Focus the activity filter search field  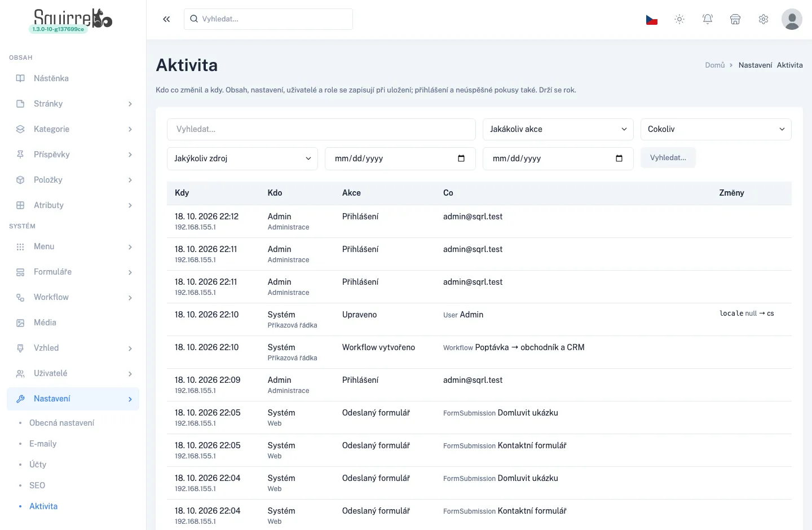[321, 129]
